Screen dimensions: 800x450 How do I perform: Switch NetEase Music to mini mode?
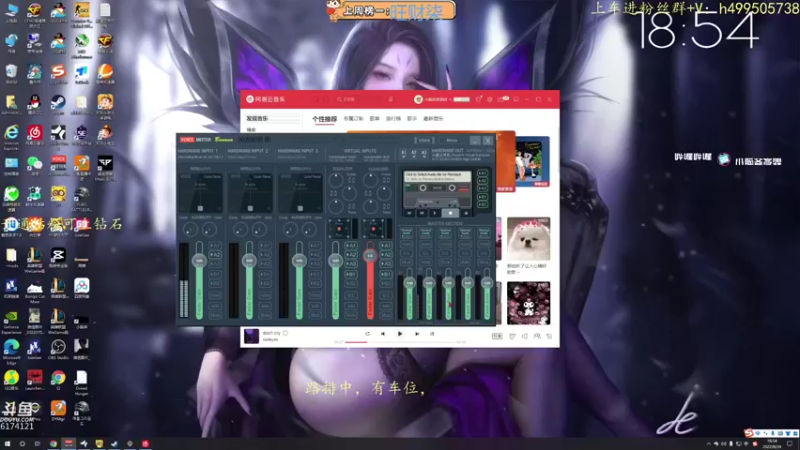[516, 99]
